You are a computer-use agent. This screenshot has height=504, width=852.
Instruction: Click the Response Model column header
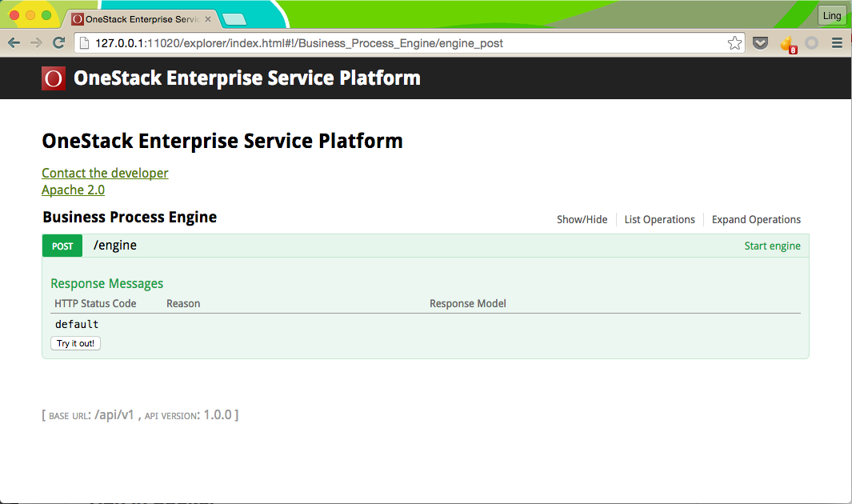[468, 303]
